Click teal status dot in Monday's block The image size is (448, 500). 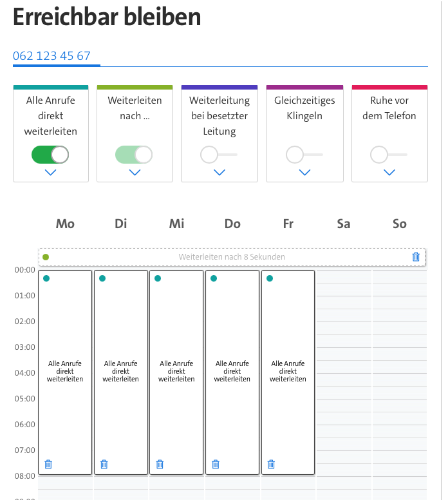[x=46, y=278]
